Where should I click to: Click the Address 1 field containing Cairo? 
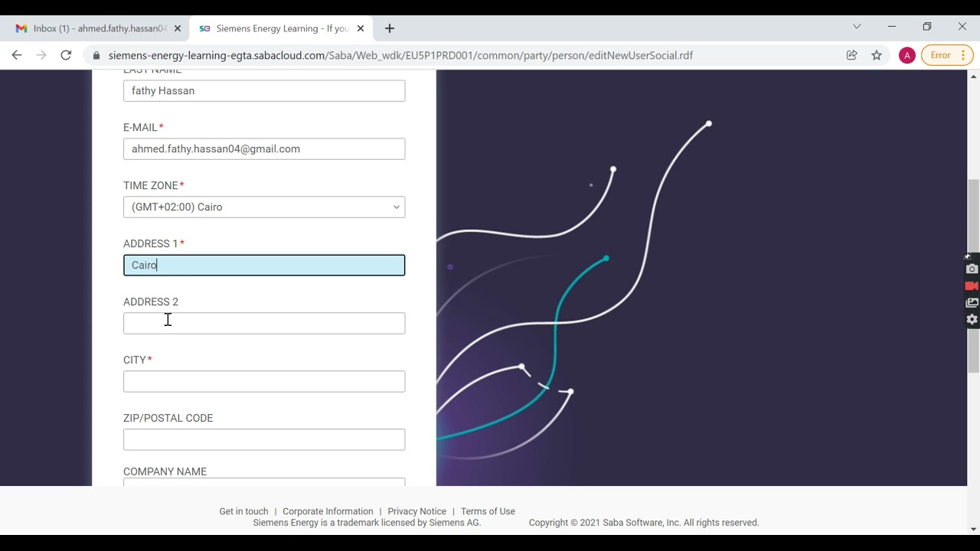click(x=264, y=265)
